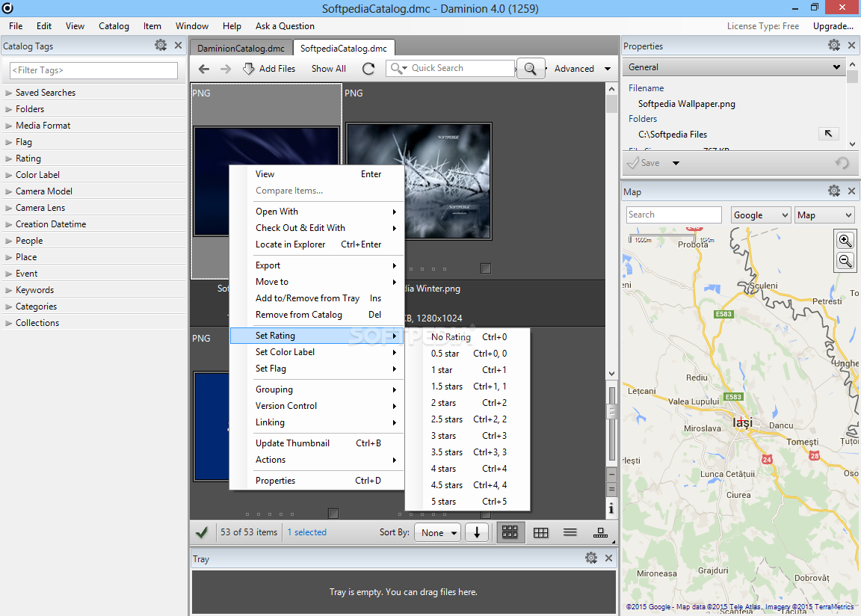
Task: Switch to table grid view mode
Action: (541, 532)
